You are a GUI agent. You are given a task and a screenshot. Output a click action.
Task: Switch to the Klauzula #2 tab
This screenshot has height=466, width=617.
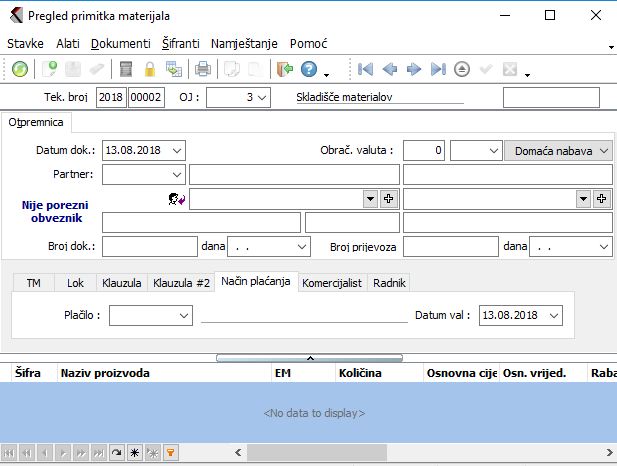pos(181,283)
